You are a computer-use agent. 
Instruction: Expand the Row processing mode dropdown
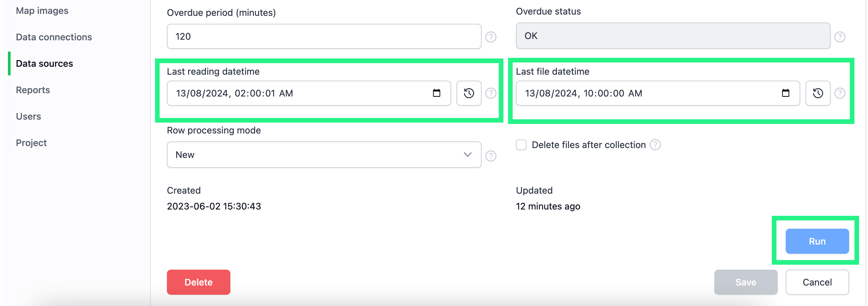click(x=324, y=155)
